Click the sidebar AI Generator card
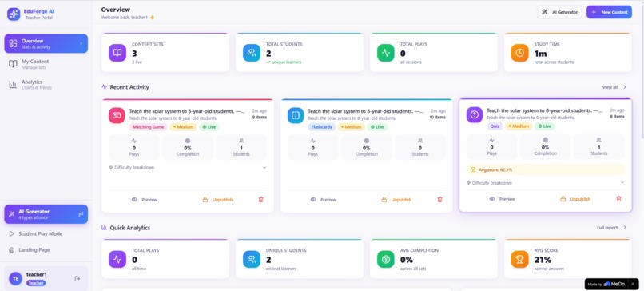Image resolution: width=644 pixels, height=291 pixels. point(46,214)
